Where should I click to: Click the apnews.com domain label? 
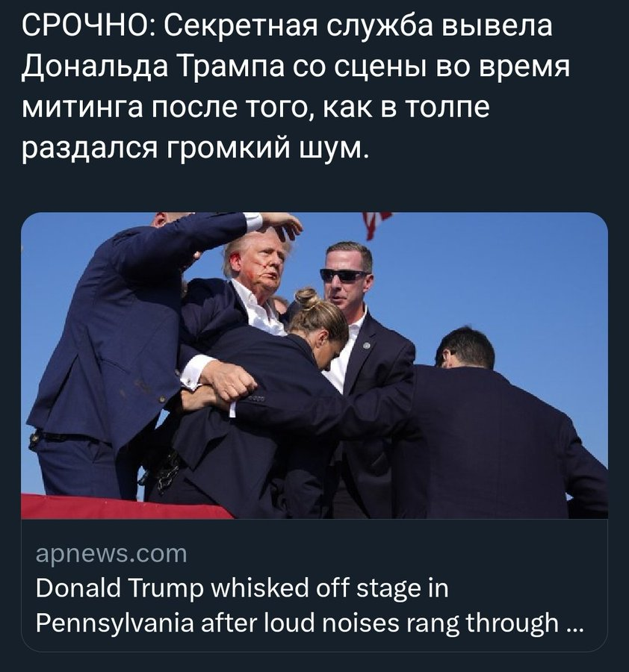(x=111, y=554)
